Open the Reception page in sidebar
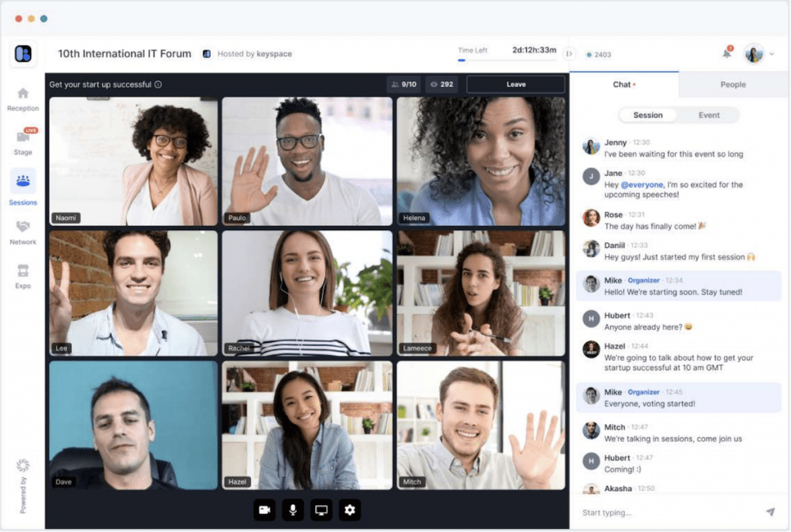The height and width of the screenshot is (532, 791). coord(23,93)
